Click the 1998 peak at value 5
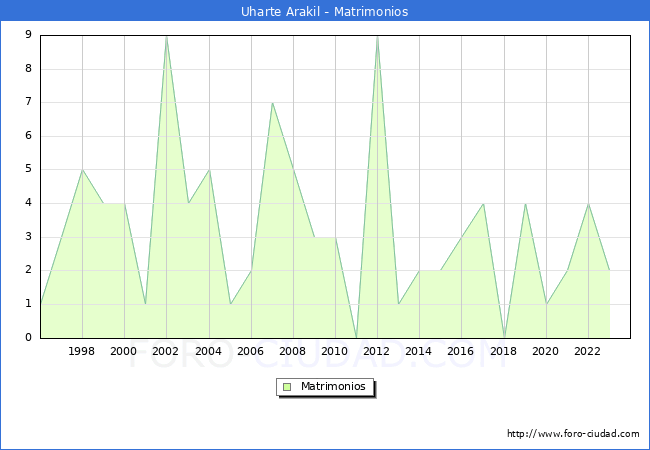650x450 pixels. point(82,170)
